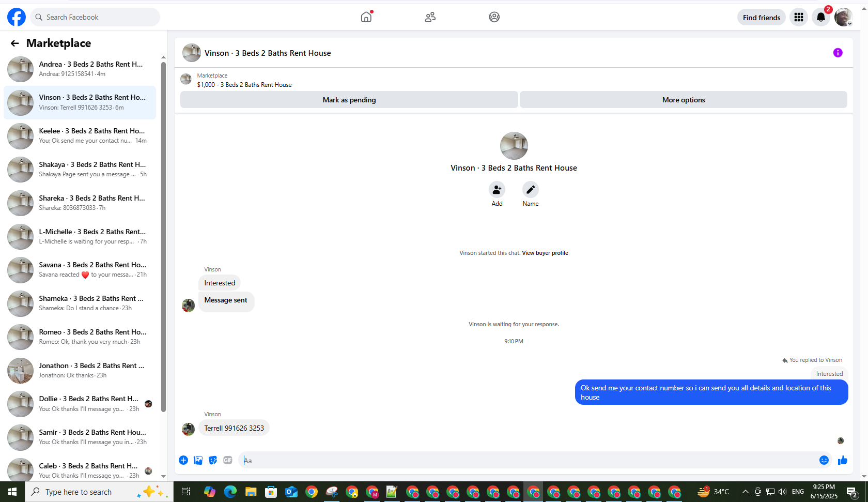868x502 pixels.
Task: Click the blue 'Ok send me your contact number' message
Action: (711, 392)
